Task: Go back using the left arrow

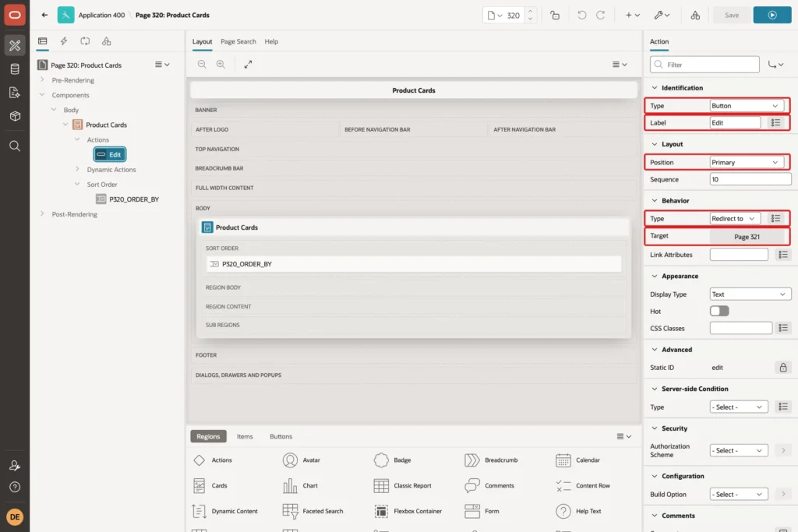Action: tap(44, 15)
